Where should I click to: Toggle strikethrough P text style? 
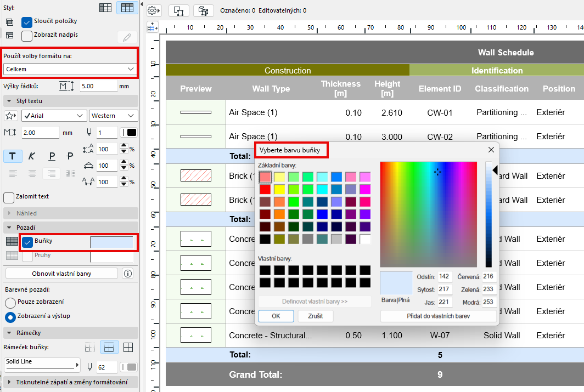pyautogui.click(x=70, y=156)
